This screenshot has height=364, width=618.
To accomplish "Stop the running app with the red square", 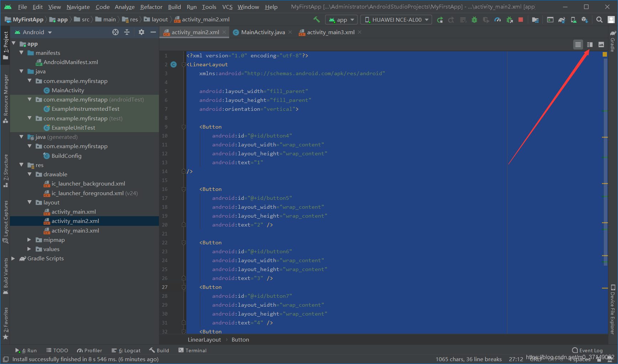I will (x=521, y=20).
